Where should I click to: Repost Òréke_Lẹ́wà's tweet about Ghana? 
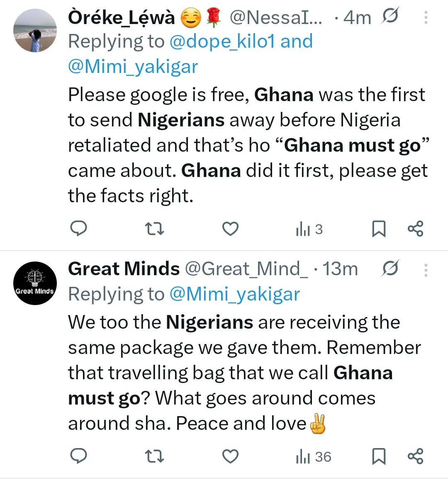coord(154,228)
